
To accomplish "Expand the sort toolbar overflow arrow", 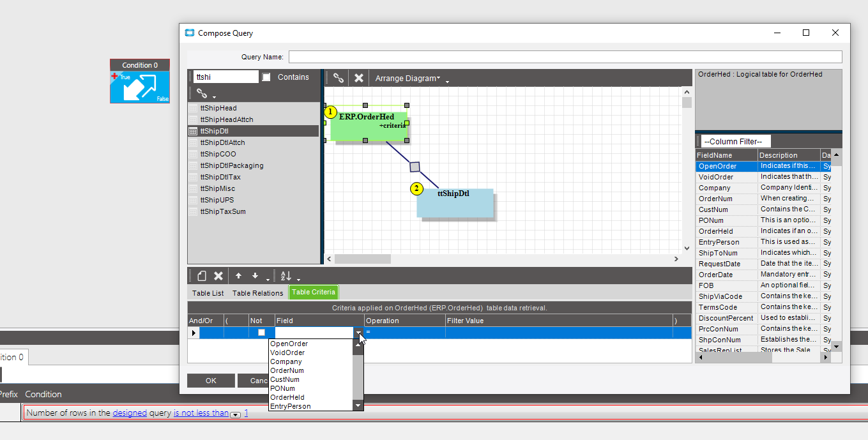I will [298, 279].
